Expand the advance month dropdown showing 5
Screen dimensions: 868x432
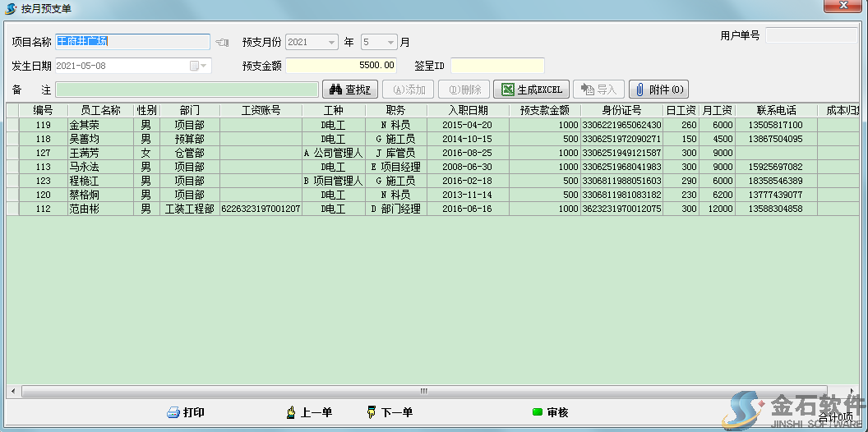pos(390,42)
